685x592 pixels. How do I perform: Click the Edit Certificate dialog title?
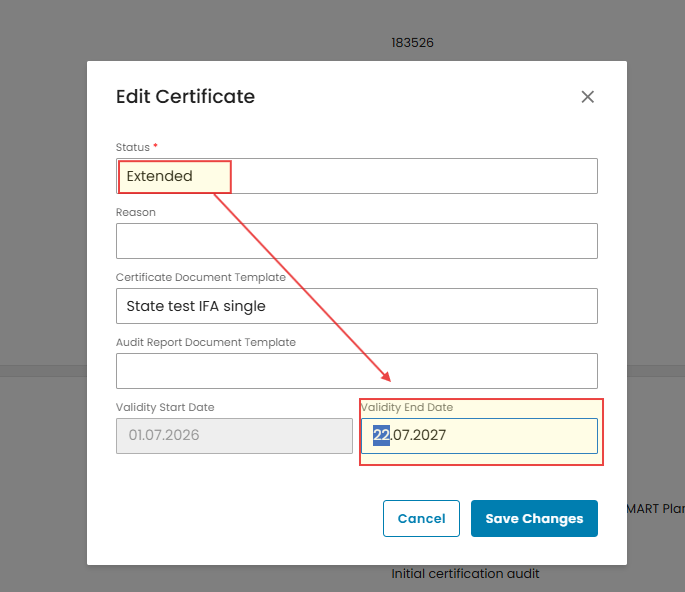point(185,97)
